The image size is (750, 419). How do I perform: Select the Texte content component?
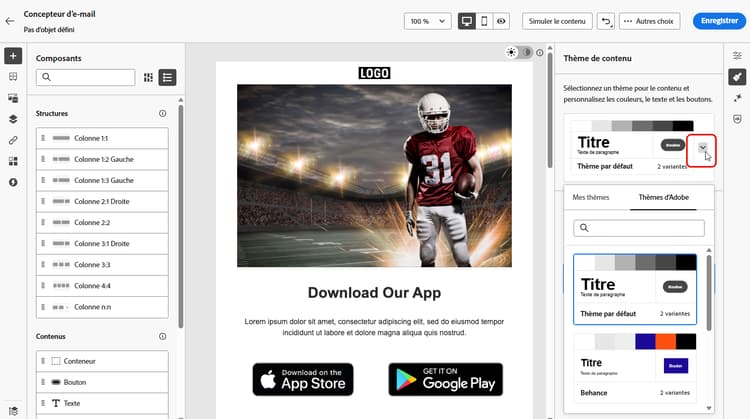click(x=102, y=403)
